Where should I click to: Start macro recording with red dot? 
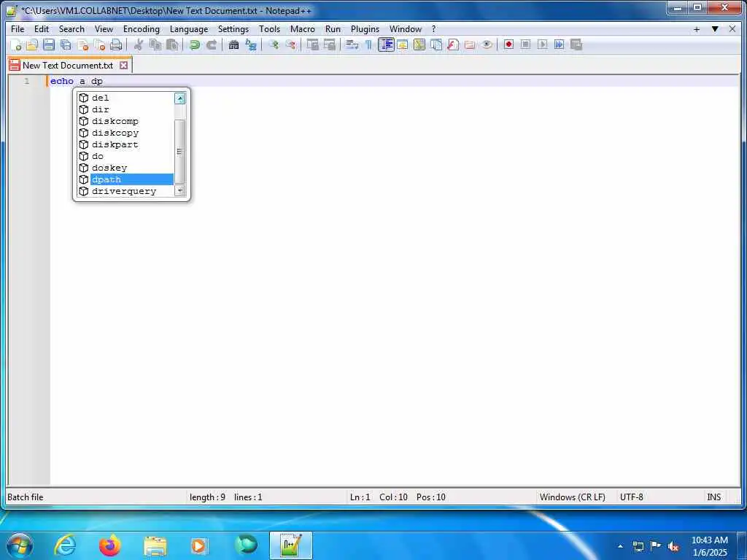[508, 44]
